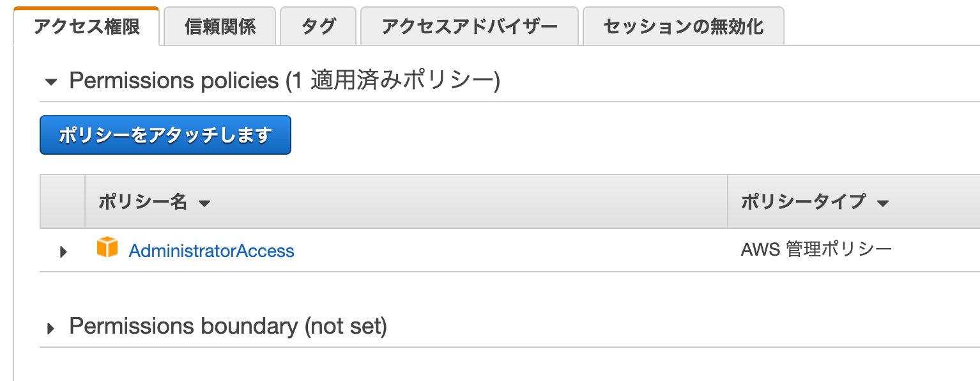Screen dimensions: 980x381
Task: Expand the AdministratorAccess policy row triangle
Action: [63, 252]
